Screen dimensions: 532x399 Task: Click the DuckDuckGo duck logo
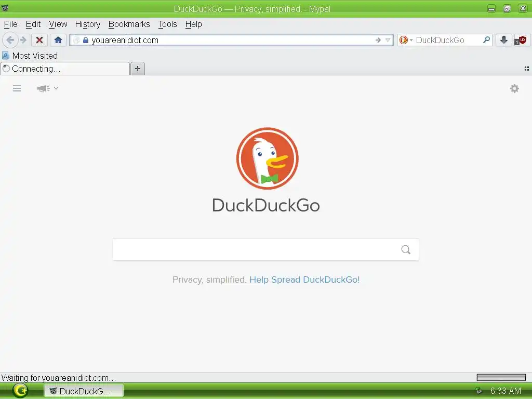tap(268, 158)
